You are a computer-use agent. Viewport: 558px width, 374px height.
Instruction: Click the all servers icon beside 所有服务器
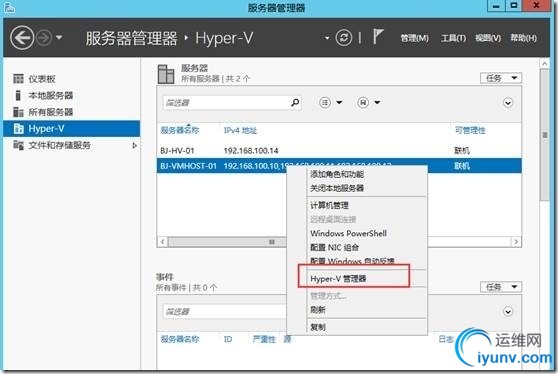pos(18,112)
